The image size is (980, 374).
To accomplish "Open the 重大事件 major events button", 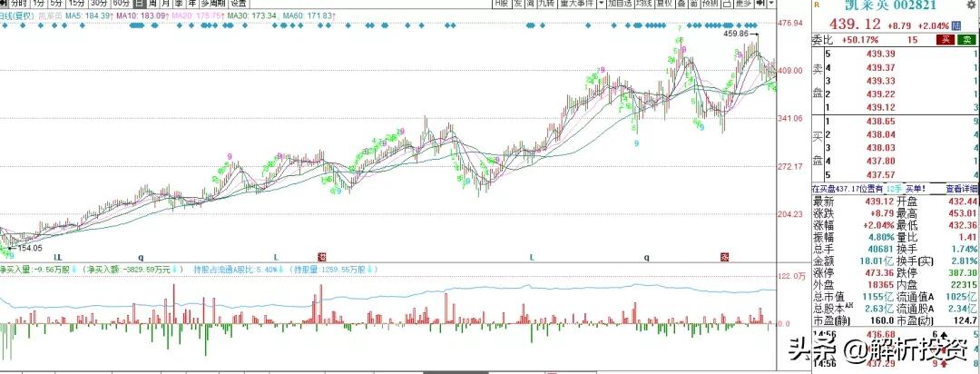I will pyautogui.click(x=577, y=3).
